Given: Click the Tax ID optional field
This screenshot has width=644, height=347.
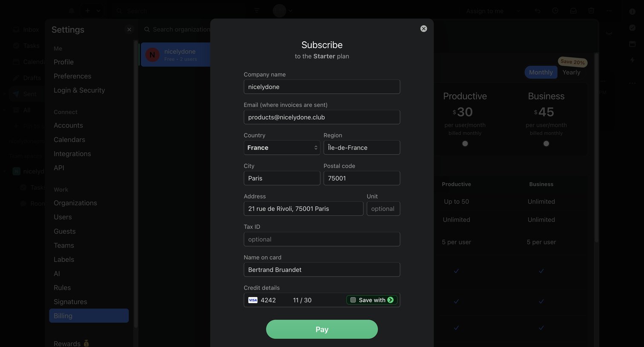Looking at the screenshot, I should point(322,240).
